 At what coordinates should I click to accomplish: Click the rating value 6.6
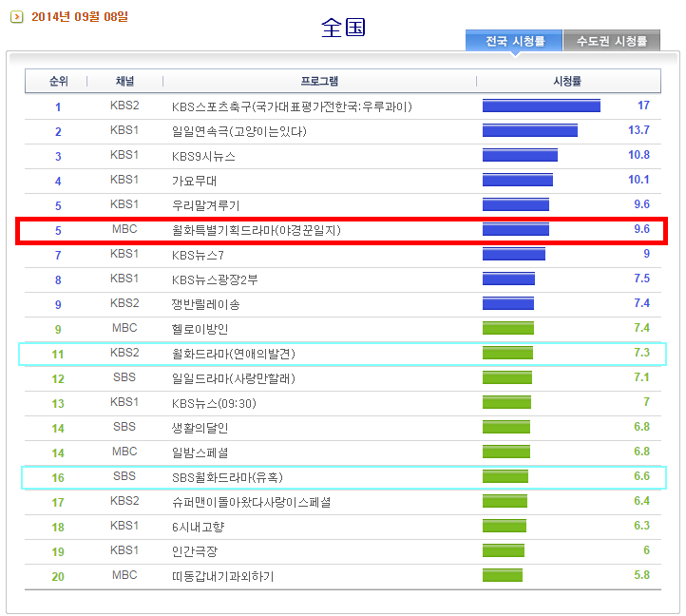pos(641,476)
